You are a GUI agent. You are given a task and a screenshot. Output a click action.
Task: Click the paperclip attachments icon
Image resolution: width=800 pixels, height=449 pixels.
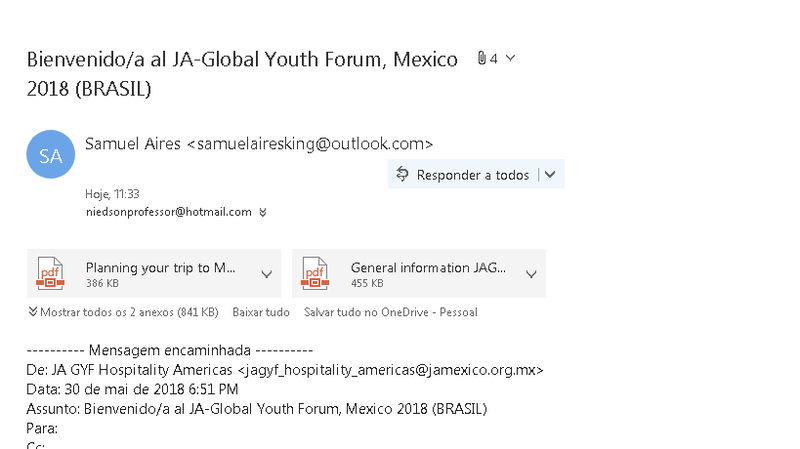click(x=482, y=58)
